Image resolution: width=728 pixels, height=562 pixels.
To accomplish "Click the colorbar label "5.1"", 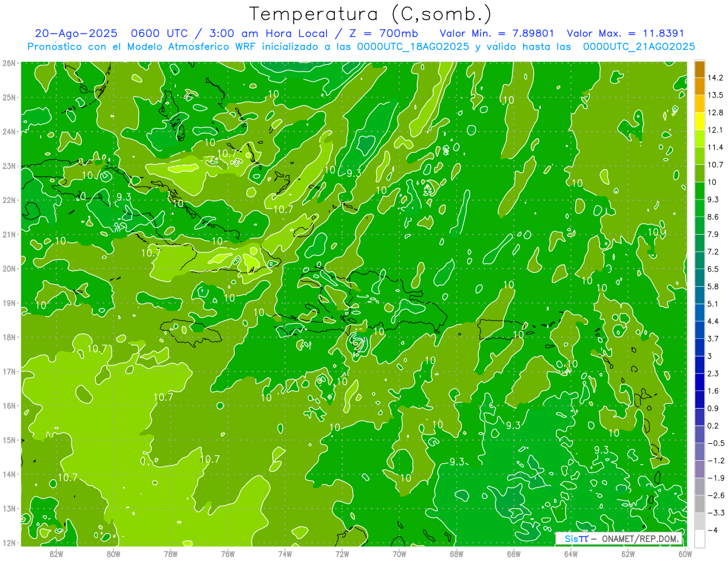I will pos(712,304).
